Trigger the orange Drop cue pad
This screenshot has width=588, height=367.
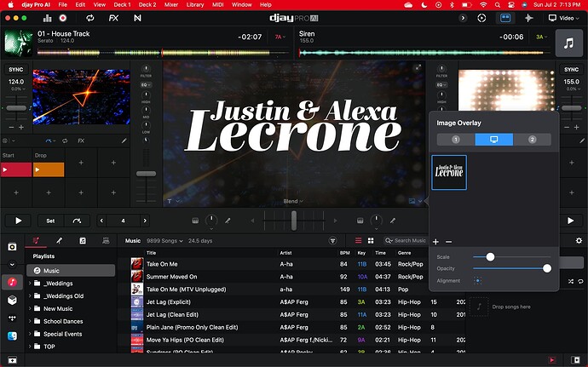(x=49, y=169)
